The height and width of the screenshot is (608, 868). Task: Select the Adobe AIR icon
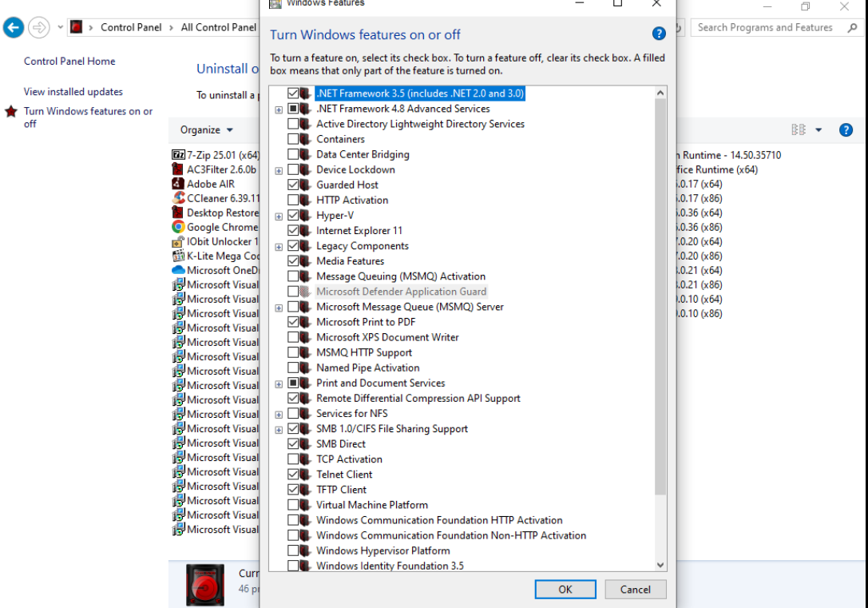(178, 184)
